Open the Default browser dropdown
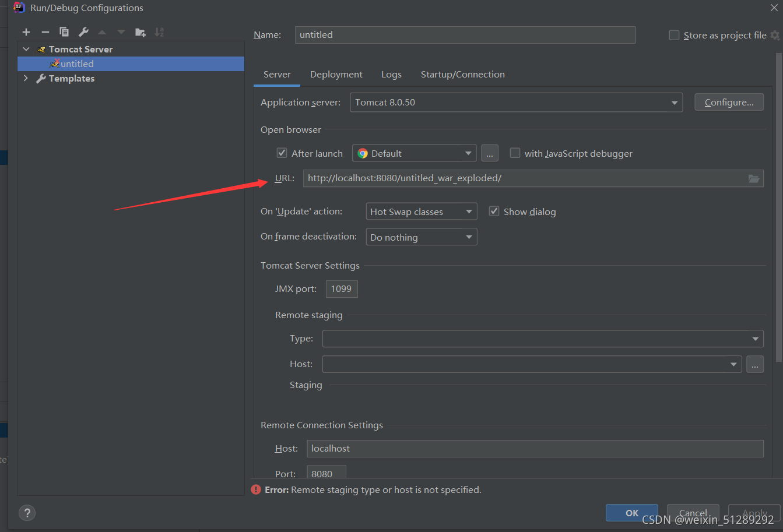 point(415,153)
